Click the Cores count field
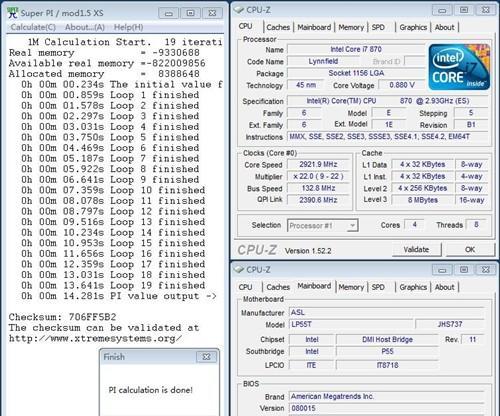Viewport: 500px width, 416px height. pos(414,225)
